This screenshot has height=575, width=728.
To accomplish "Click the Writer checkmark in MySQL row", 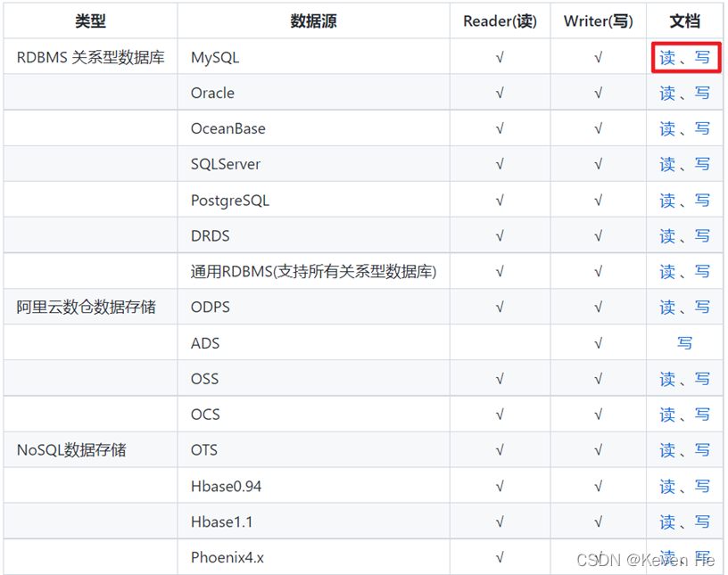I will [599, 58].
